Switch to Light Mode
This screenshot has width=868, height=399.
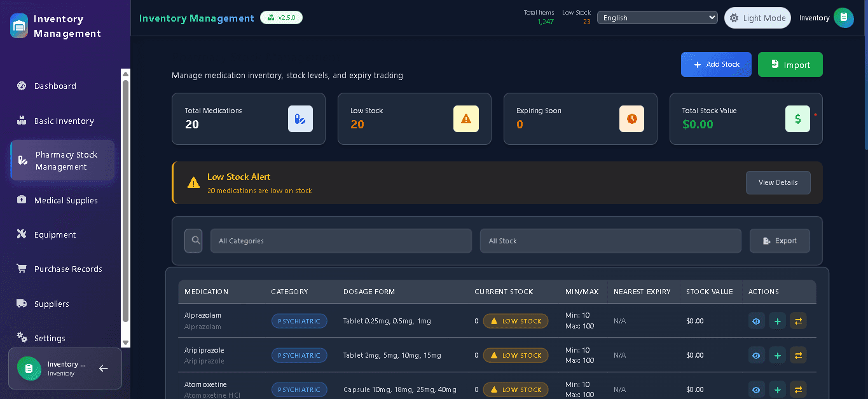coord(757,18)
